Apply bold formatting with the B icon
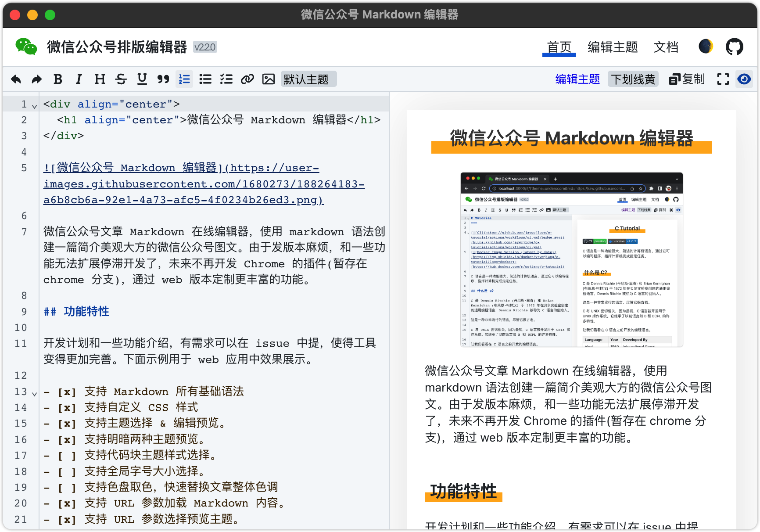760x532 pixels. [x=57, y=79]
